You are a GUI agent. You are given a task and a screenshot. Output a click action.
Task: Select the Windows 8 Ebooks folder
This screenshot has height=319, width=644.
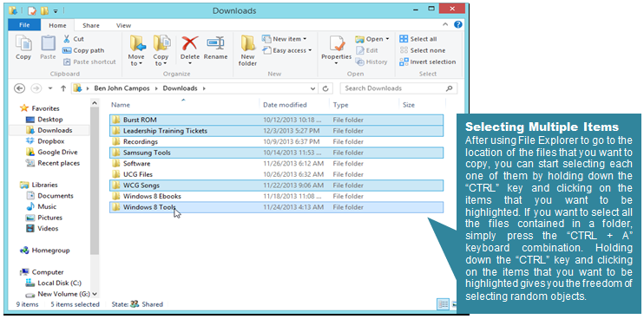(x=276, y=196)
